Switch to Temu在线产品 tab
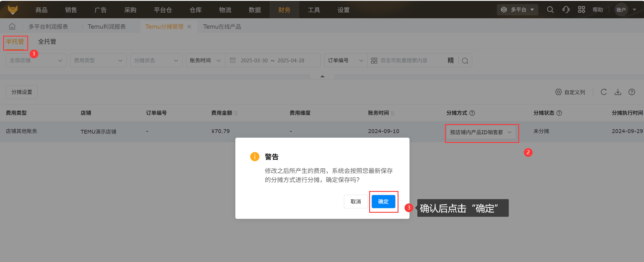The height and width of the screenshot is (262, 644). tap(222, 27)
